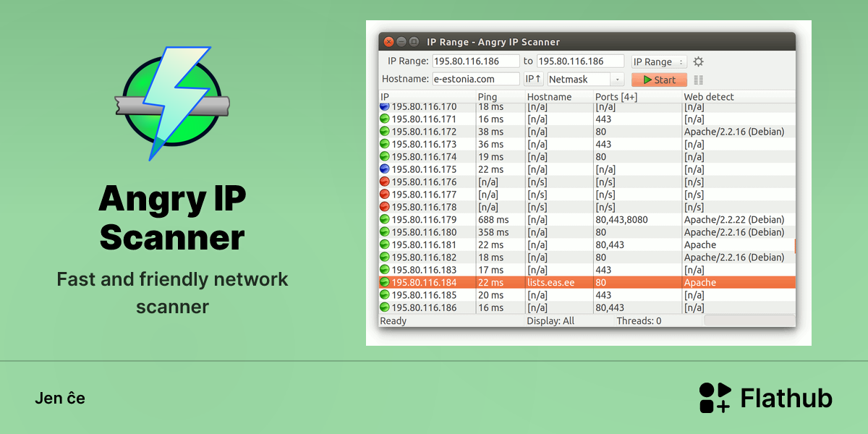Click the '17 ms' ping value
The height and width of the screenshot is (434, 868).
tap(490, 270)
